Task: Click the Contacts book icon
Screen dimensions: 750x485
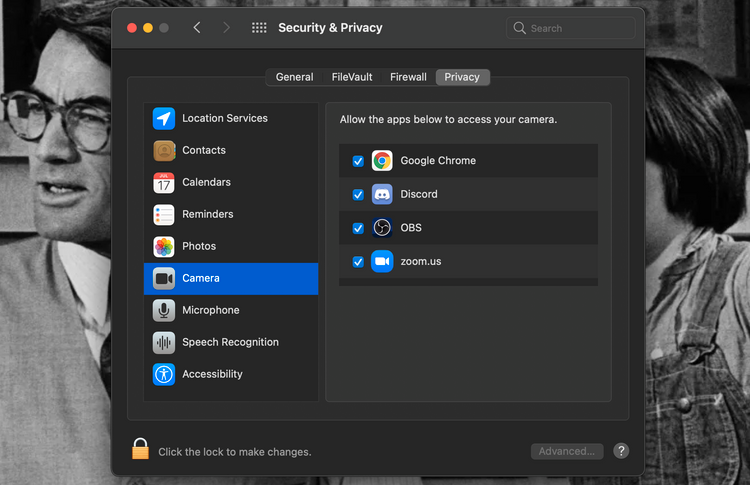Action: coord(164,150)
